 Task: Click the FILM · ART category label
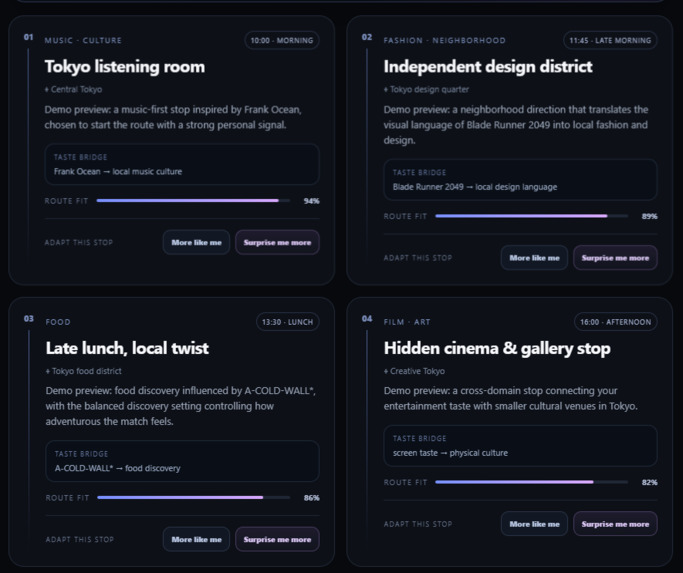407,322
